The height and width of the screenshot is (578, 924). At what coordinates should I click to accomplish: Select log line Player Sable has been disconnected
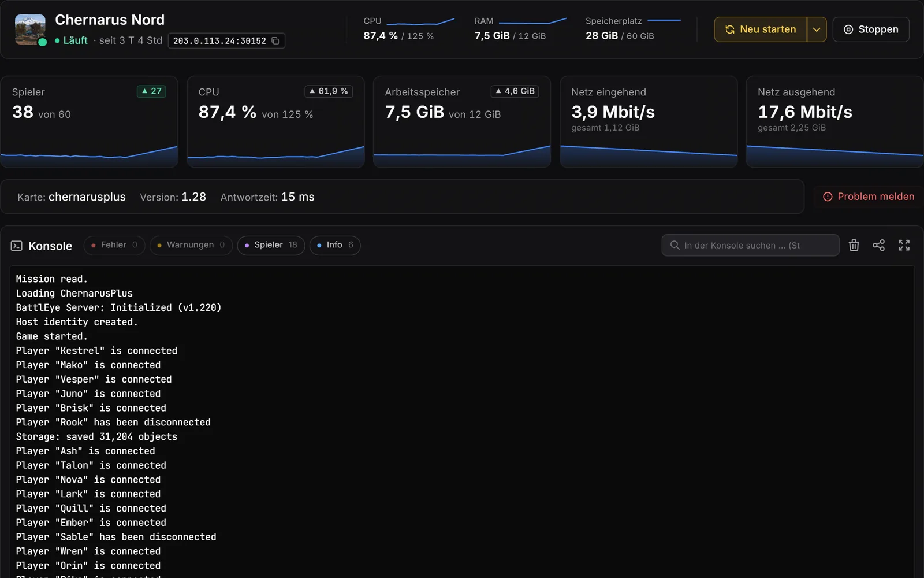tap(116, 537)
